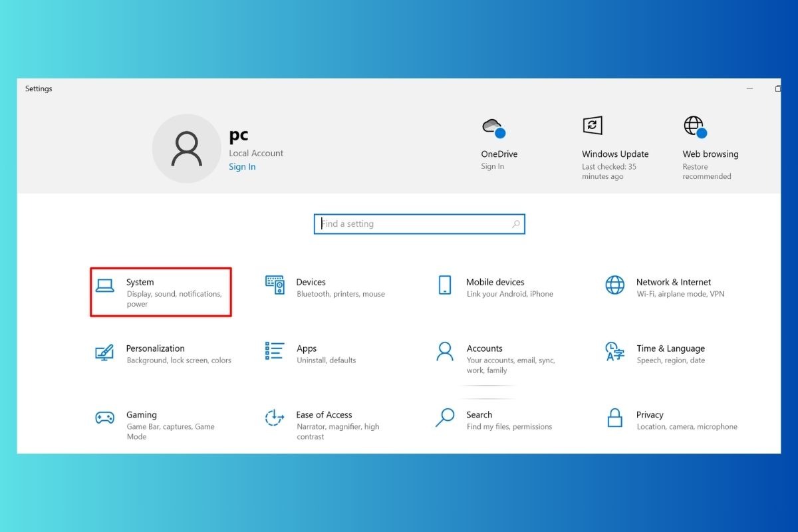The height and width of the screenshot is (532, 798).
Task: Click the Windows Update label
Action: 615,154
